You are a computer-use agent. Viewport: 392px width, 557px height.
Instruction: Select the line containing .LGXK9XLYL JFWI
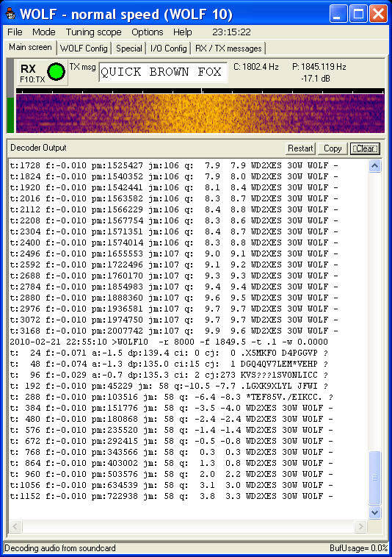point(169,386)
